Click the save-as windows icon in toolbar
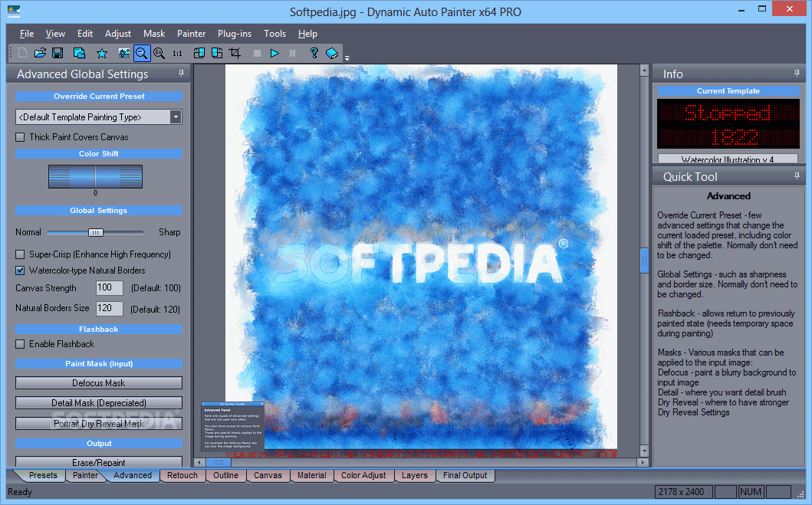812x505 pixels. point(79,53)
